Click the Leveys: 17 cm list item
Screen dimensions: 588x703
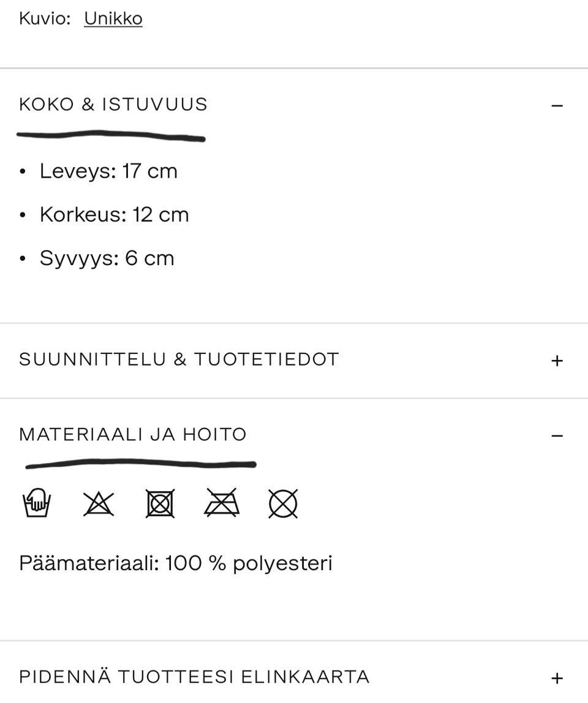(x=108, y=171)
